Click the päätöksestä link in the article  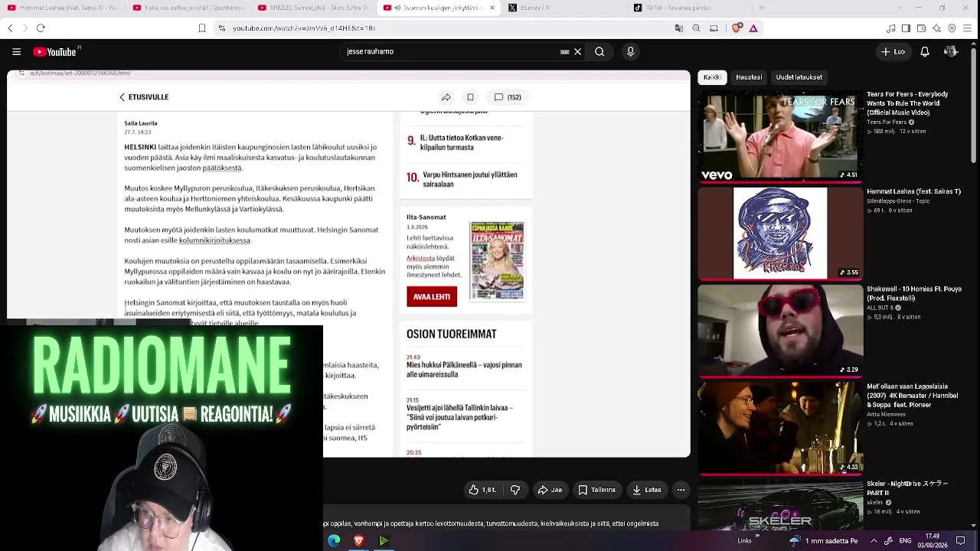click(222, 168)
